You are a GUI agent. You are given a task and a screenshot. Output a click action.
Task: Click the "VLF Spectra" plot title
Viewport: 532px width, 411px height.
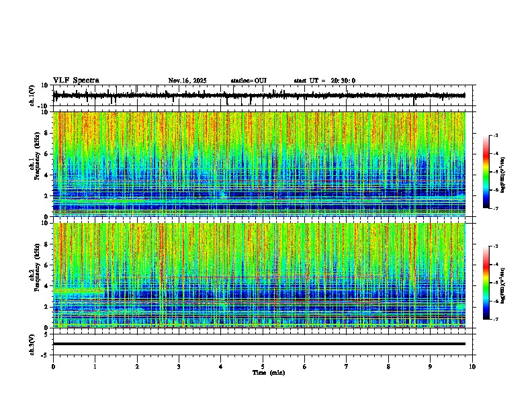(x=76, y=81)
